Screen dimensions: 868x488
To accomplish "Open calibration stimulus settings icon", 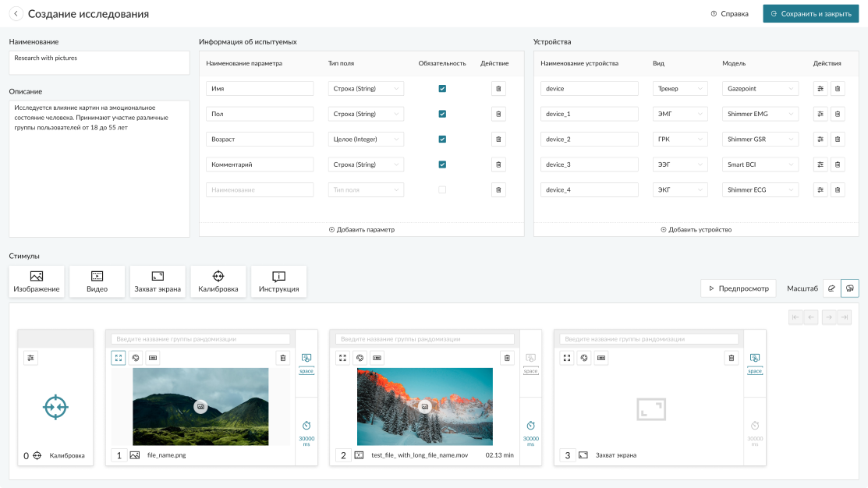I will (x=30, y=358).
